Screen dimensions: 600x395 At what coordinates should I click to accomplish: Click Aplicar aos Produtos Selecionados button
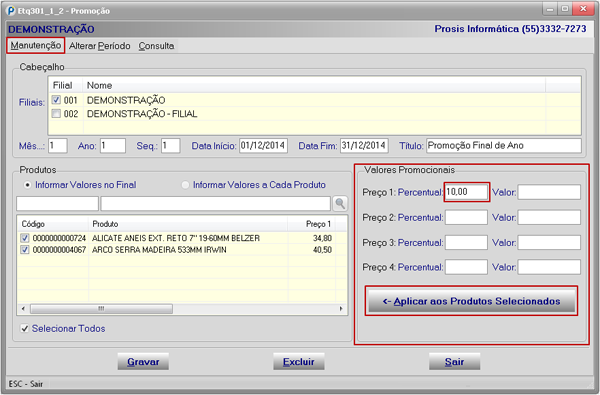tap(471, 301)
